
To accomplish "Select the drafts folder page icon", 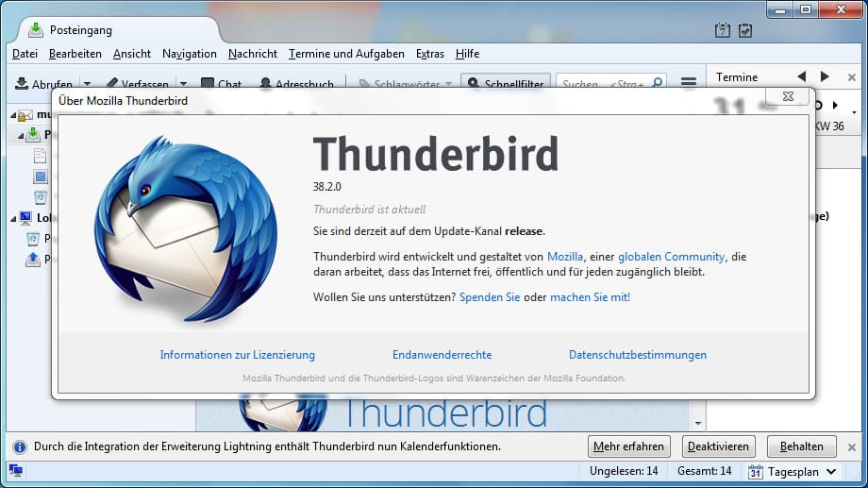I will click(x=40, y=156).
